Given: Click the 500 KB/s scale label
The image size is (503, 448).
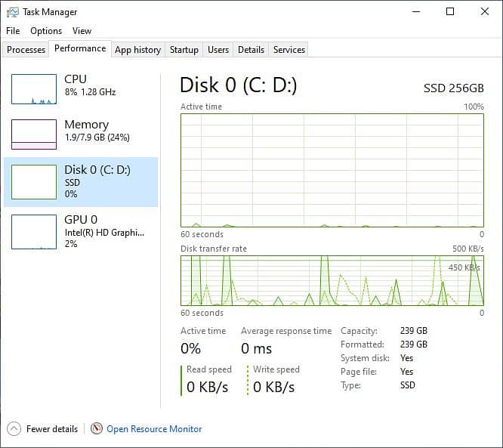Looking at the screenshot, I should click(468, 249).
